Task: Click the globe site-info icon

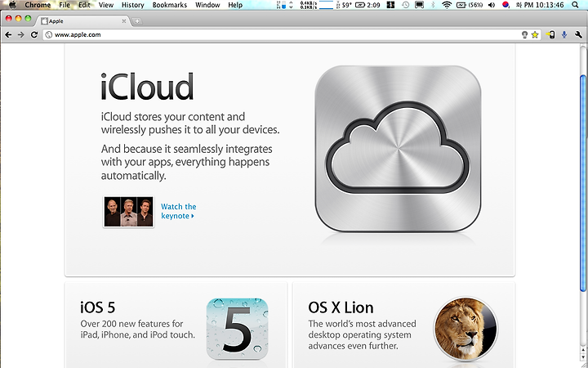Action: tap(48, 35)
